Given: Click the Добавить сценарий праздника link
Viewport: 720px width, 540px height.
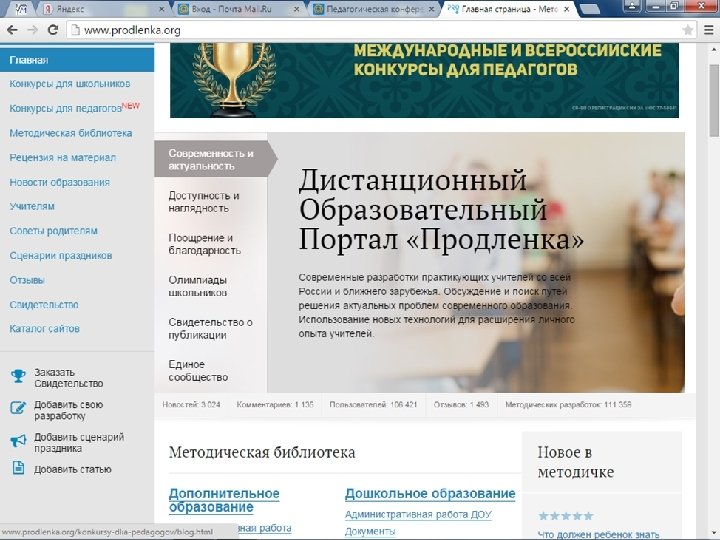Looking at the screenshot, I should point(79,443).
